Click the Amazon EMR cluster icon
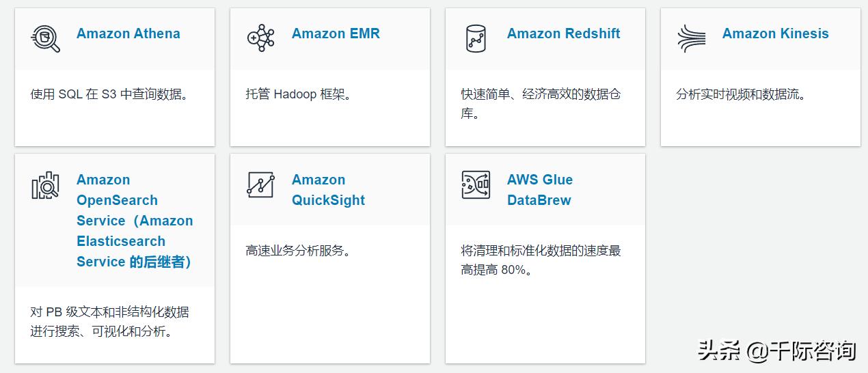The image size is (868, 373). coord(260,38)
